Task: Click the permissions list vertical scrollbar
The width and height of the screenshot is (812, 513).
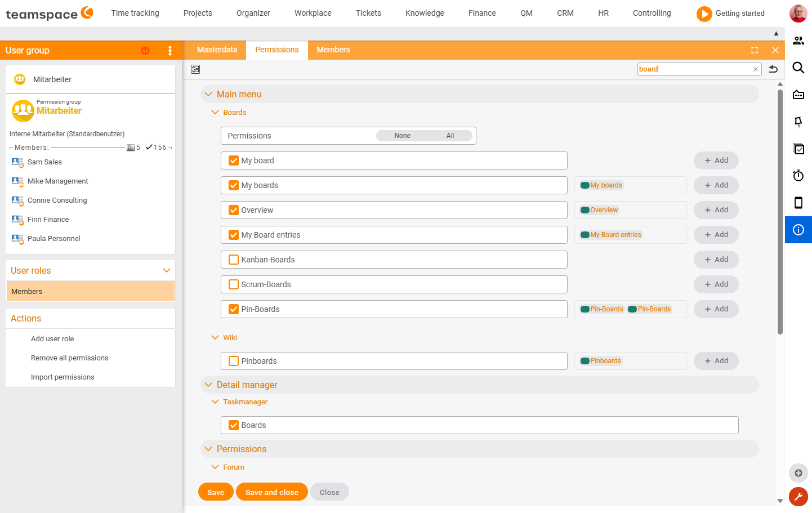Action: (780, 211)
